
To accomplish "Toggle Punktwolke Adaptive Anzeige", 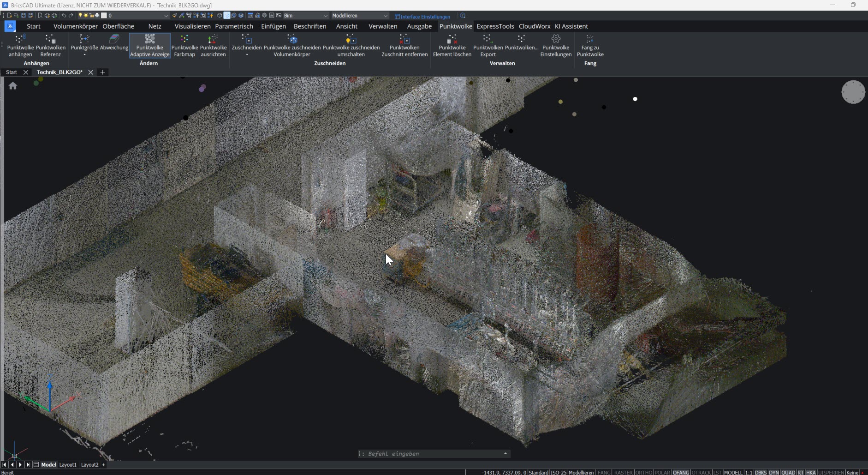I will (149, 46).
